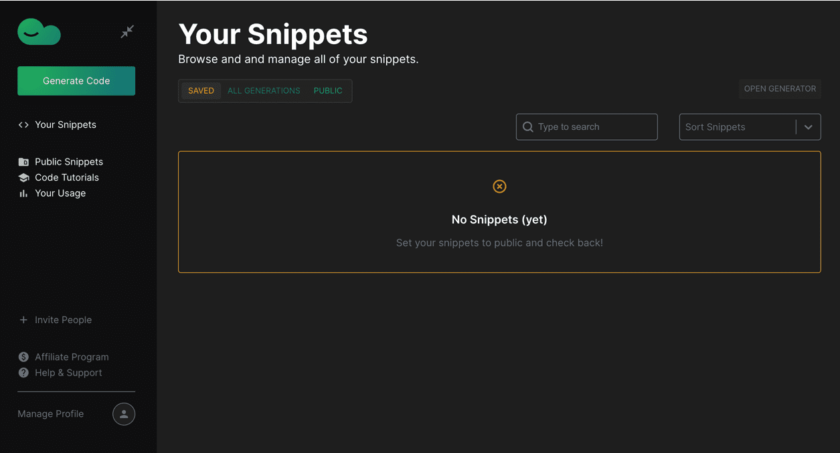Click the Sort Snippets chevron arrow
840x453 pixels.
click(808, 127)
